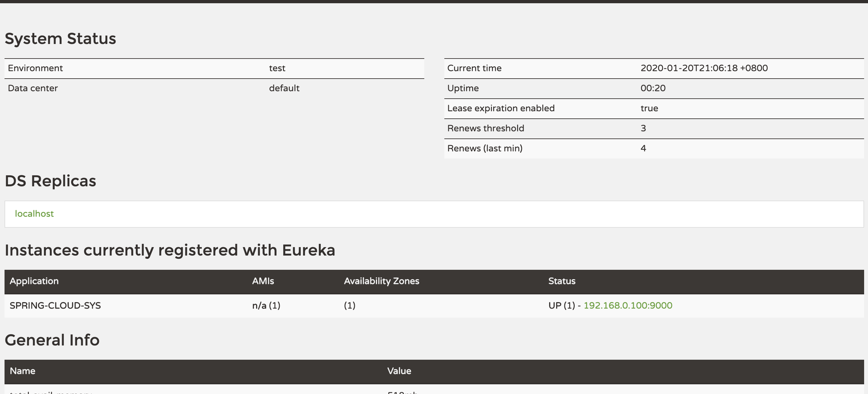
Task: Click the Name column header in General Info
Action: [x=23, y=371]
